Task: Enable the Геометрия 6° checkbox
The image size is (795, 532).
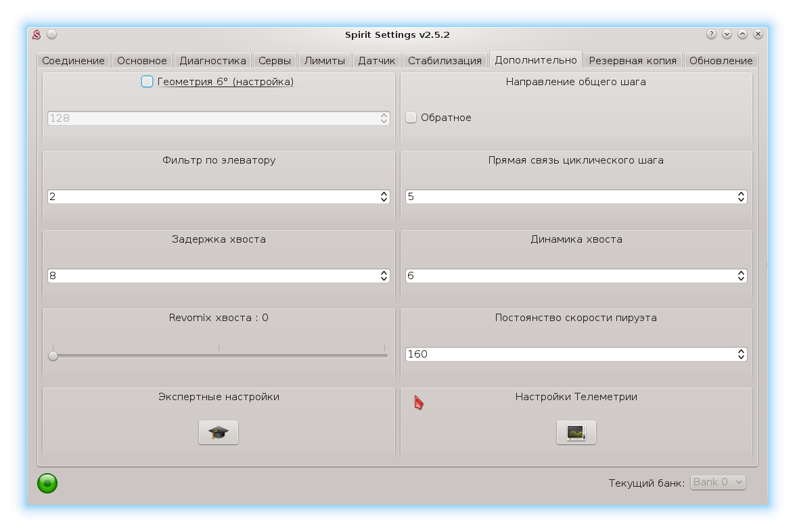Action: 147,82
